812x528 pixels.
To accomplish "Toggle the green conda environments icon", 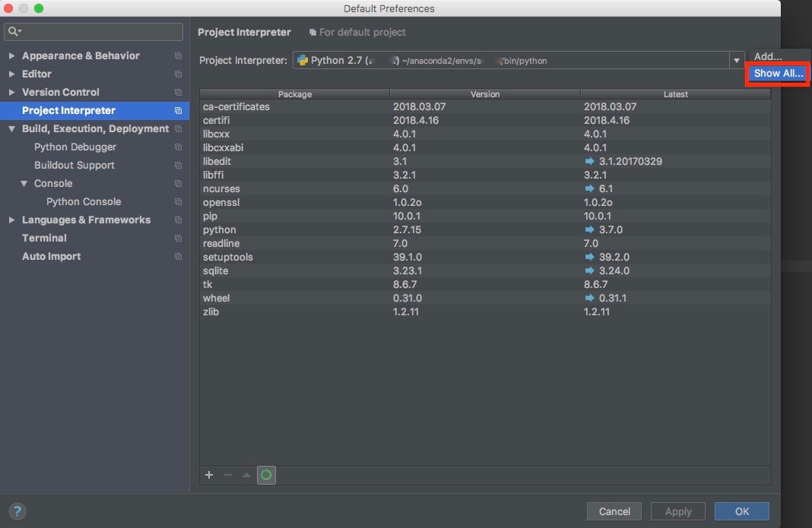I will point(266,475).
